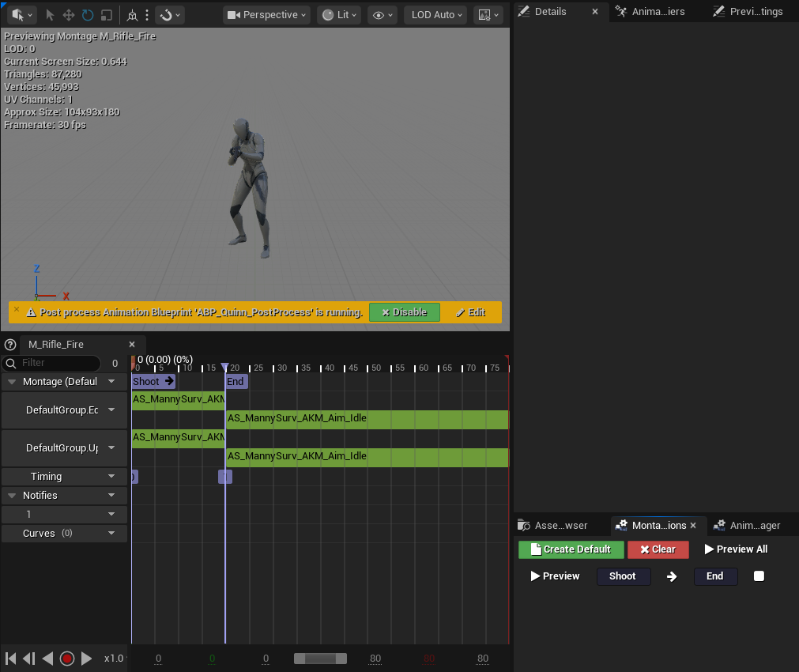The image size is (799, 672).
Task: Collapse the Montage (Default) track
Action: tap(12, 381)
